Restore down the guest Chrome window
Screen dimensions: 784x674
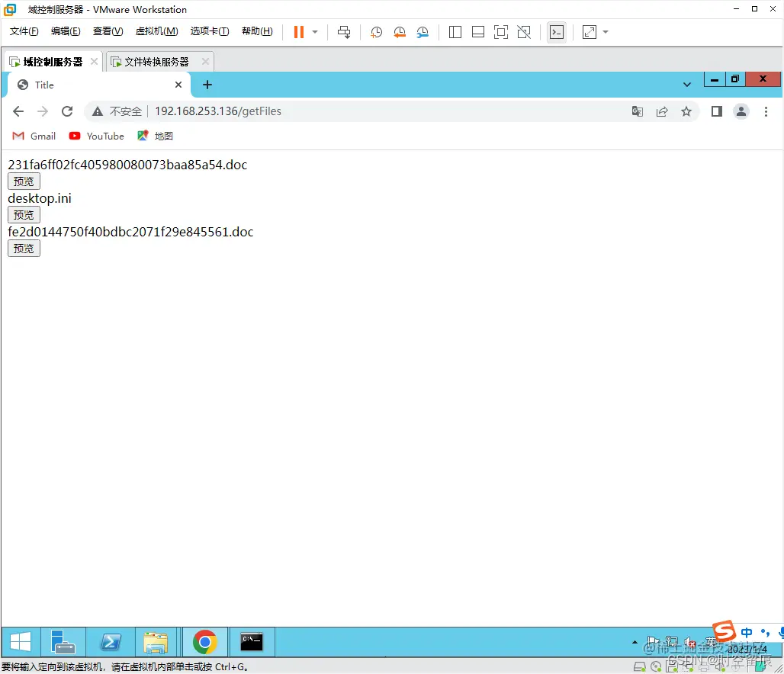point(735,79)
